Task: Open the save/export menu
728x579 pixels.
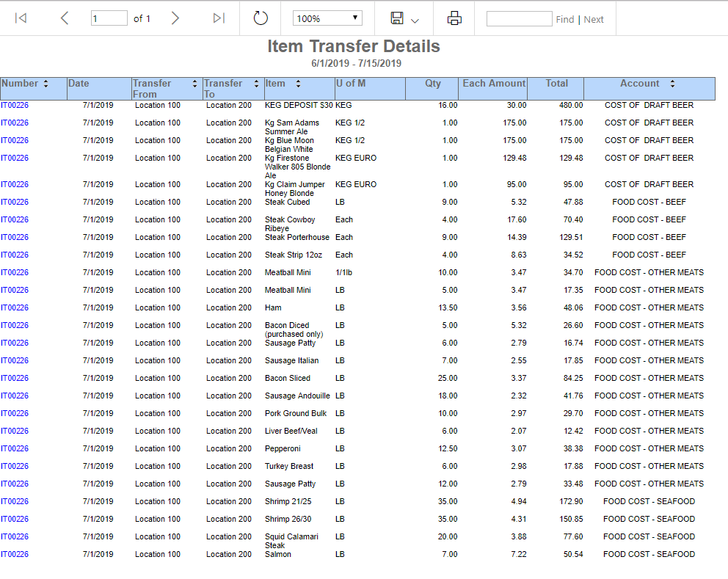Action: [397, 18]
